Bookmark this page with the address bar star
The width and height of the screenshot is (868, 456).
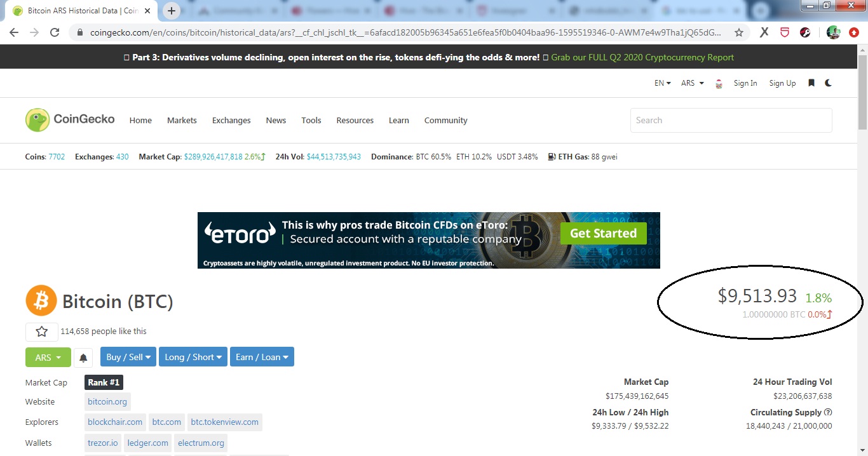(739, 32)
